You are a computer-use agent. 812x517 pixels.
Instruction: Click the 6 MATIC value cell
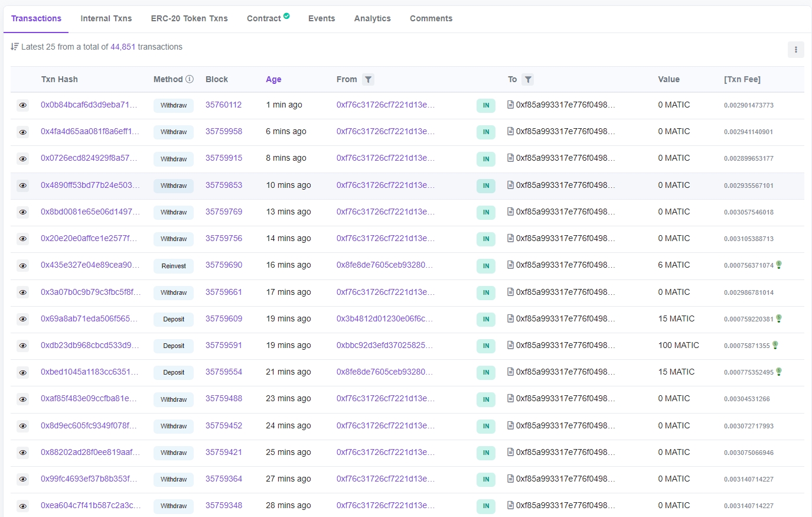674,265
